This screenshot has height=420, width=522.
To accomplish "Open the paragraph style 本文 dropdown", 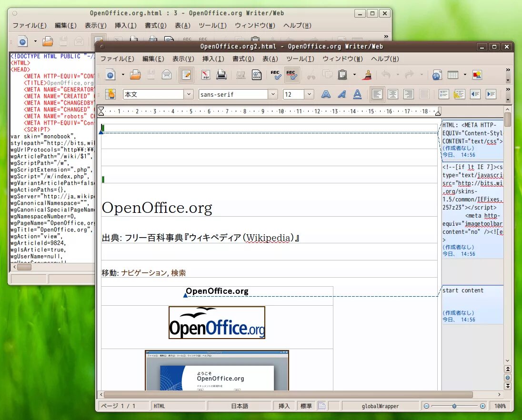I will pyautogui.click(x=189, y=94).
